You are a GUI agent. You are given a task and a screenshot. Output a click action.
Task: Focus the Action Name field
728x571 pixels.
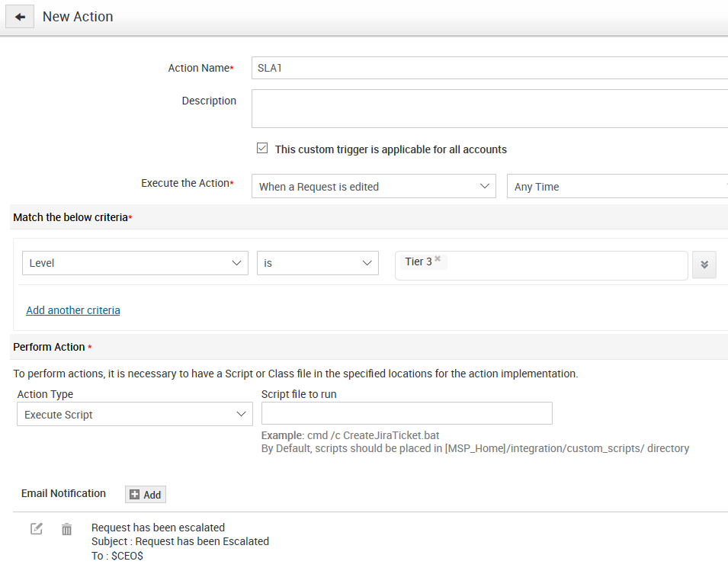coord(488,68)
